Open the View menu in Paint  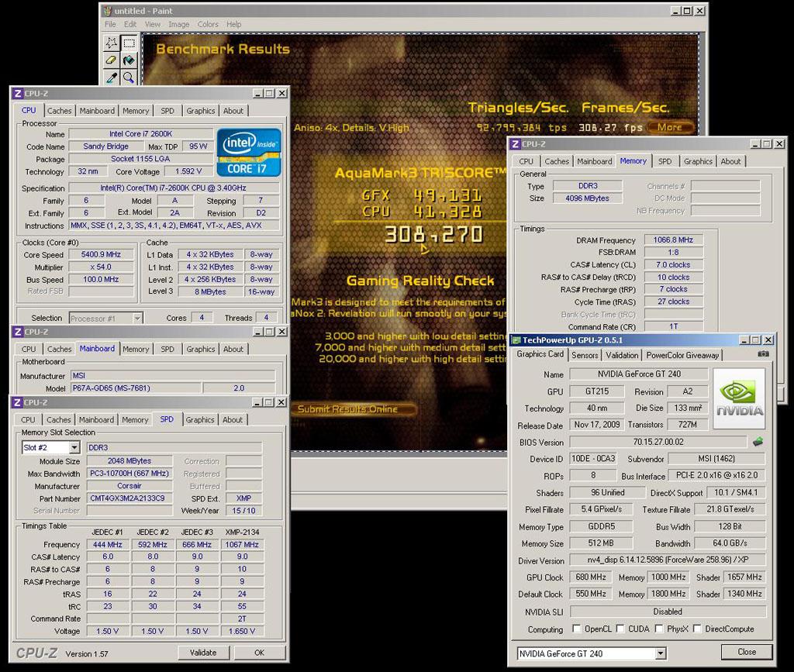(153, 24)
